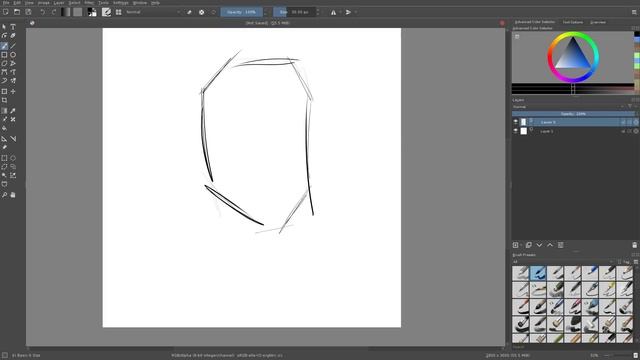
Task: Toggle visibility of the bottom white layer
Action: 516,131
